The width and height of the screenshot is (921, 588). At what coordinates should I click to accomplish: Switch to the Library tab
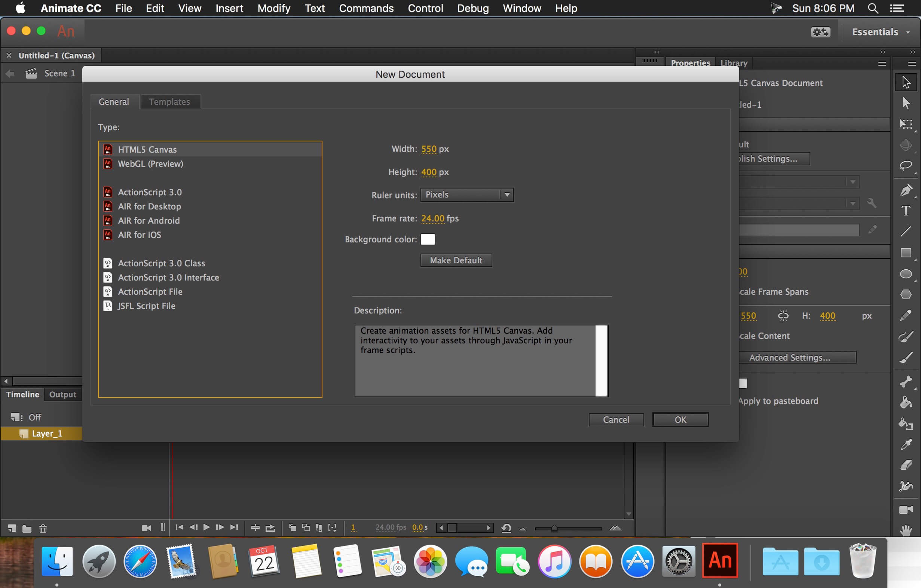tap(734, 63)
